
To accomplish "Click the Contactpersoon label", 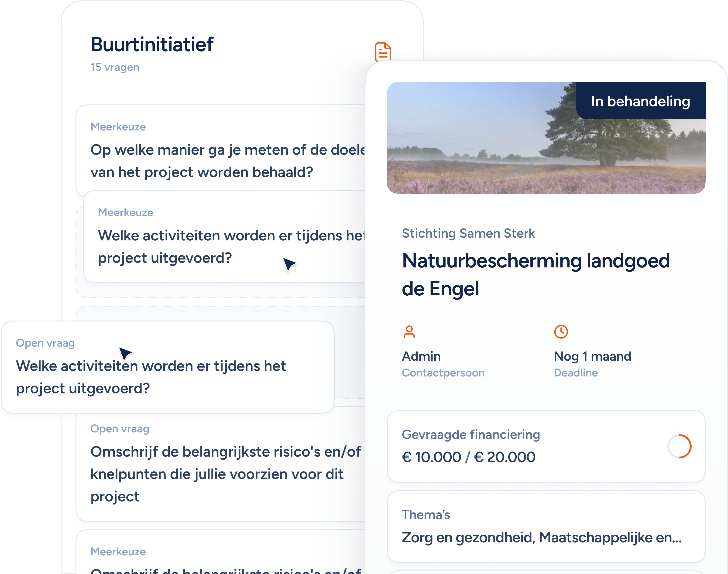I will [x=443, y=373].
